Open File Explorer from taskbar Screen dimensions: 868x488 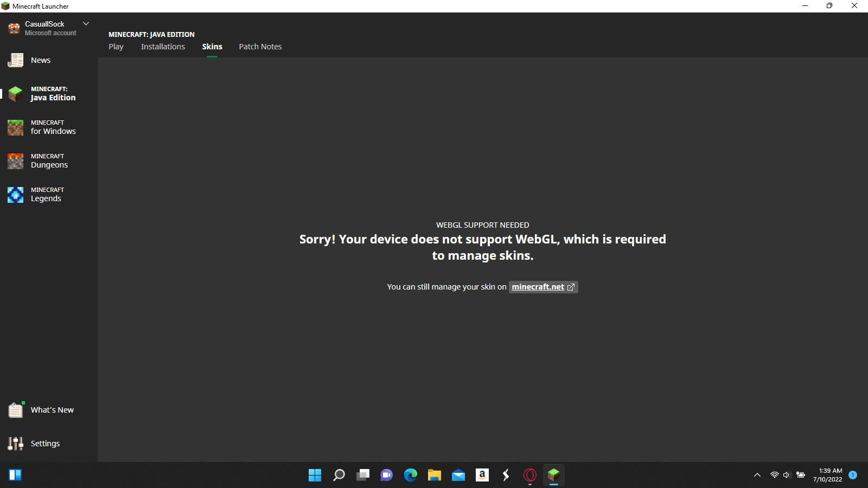[435, 475]
